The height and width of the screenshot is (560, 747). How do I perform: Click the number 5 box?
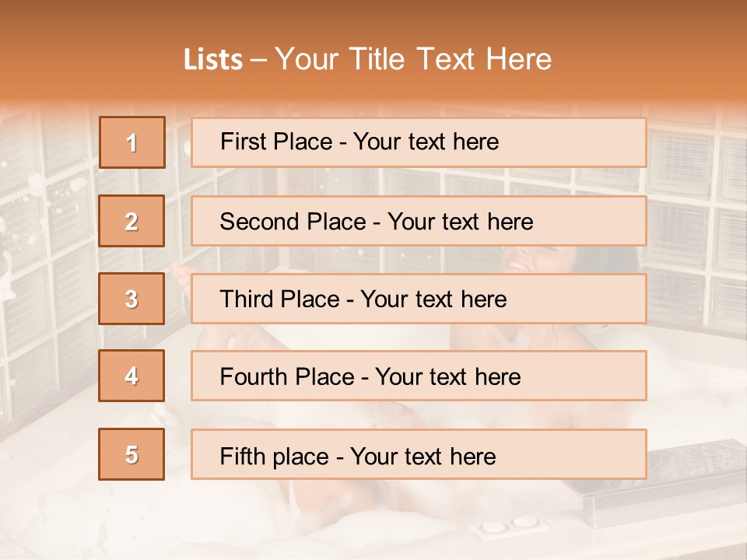pyautogui.click(x=132, y=454)
